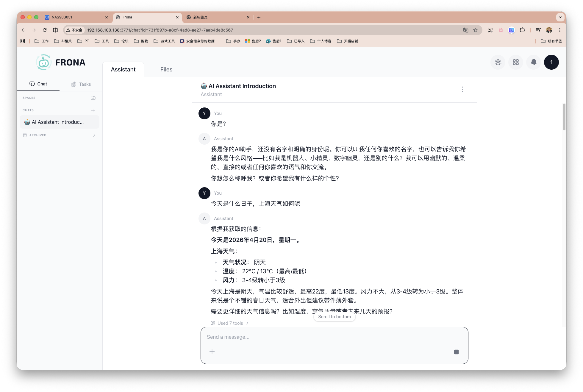Open the notifications bell

click(534, 62)
